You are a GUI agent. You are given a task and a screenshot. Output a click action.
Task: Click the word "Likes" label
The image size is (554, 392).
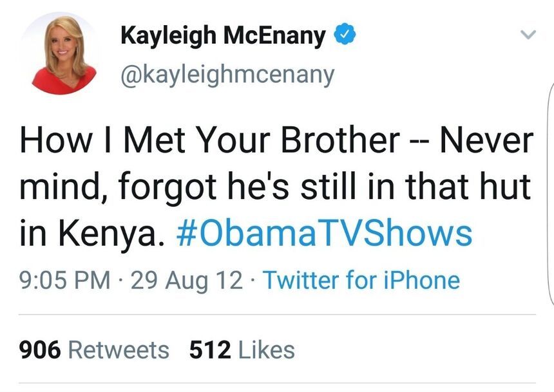tap(266, 350)
